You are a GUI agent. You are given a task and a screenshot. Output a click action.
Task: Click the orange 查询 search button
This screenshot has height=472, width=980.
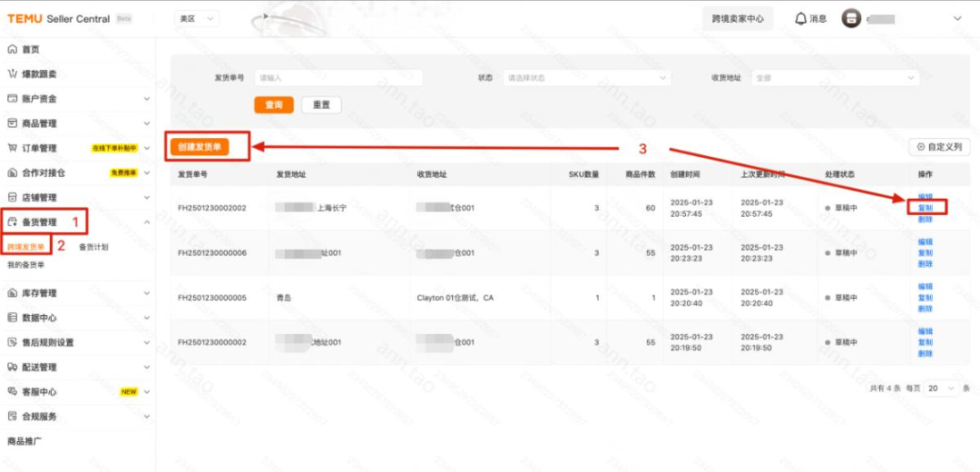[x=273, y=104]
